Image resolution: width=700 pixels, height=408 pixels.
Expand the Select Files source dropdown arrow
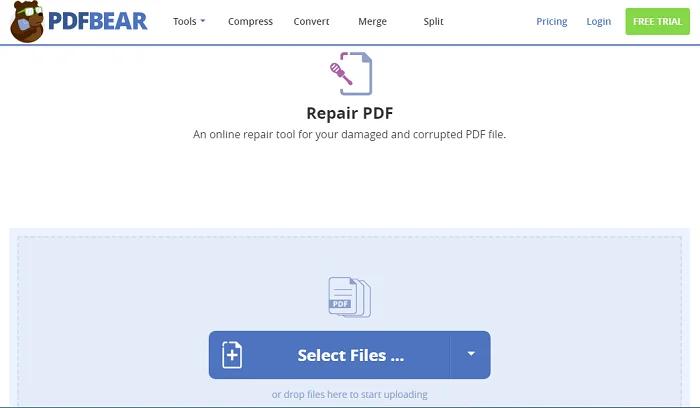pos(471,354)
